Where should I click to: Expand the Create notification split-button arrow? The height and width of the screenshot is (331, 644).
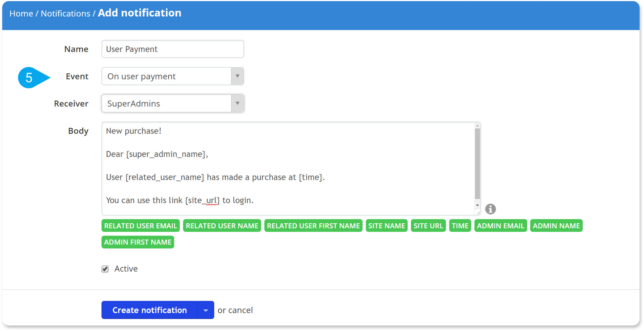pyautogui.click(x=206, y=310)
